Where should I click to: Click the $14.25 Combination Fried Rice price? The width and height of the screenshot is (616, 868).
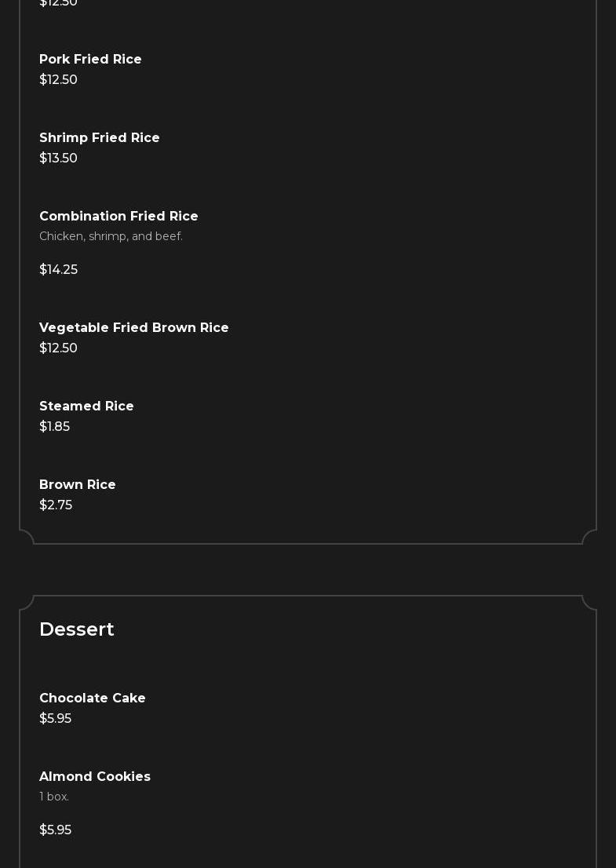point(58,270)
